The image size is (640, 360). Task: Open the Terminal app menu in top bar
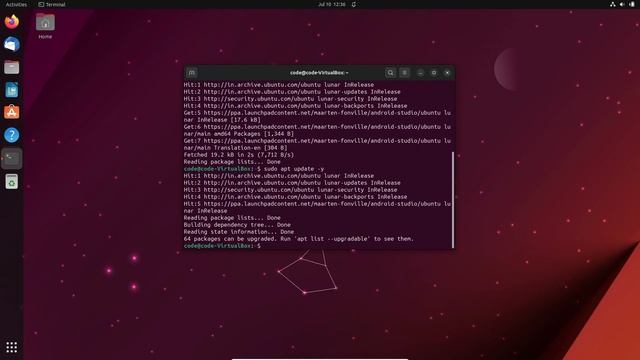pyautogui.click(x=52, y=4)
